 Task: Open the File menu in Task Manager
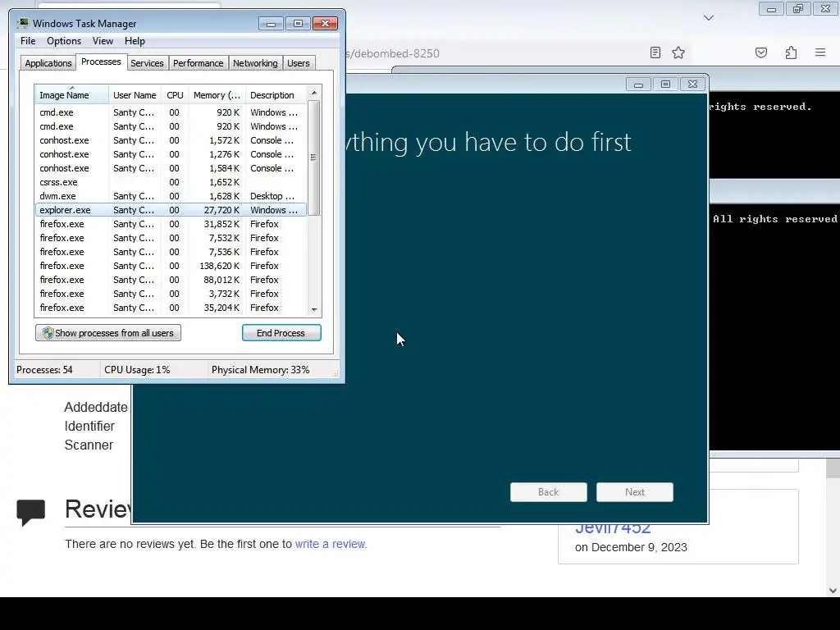(x=28, y=41)
